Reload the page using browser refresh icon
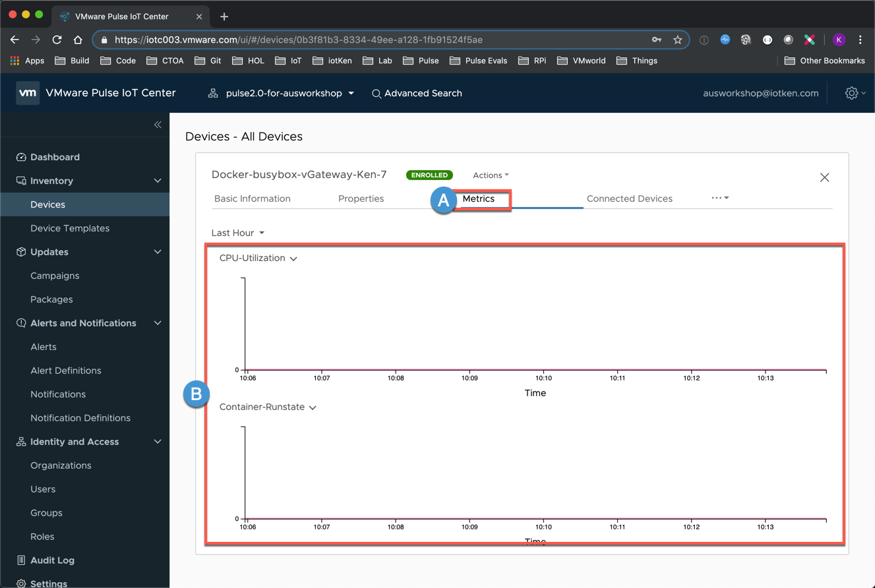The height and width of the screenshot is (588, 875). (x=57, y=40)
